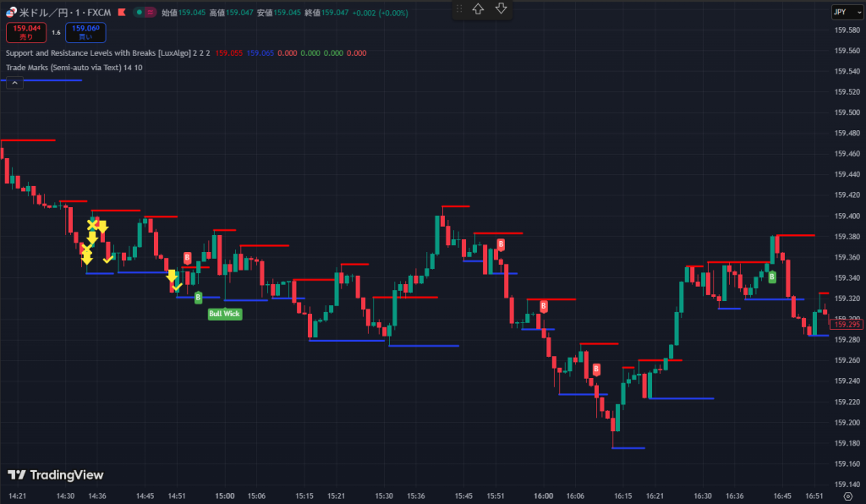The height and width of the screenshot is (504, 866).
Task: Click the 159.295 current price label
Action: (x=847, y=325)
